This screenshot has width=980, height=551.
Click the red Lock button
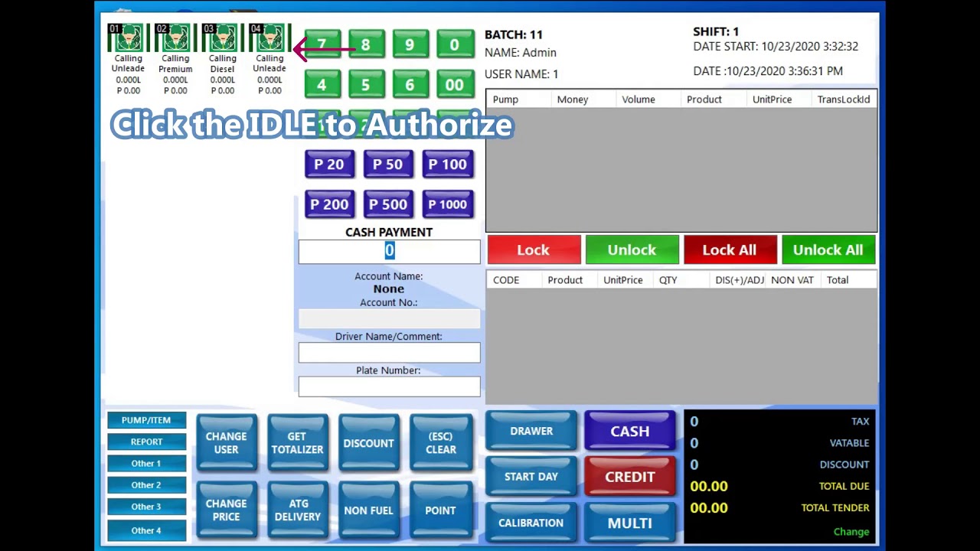(534, 250)
